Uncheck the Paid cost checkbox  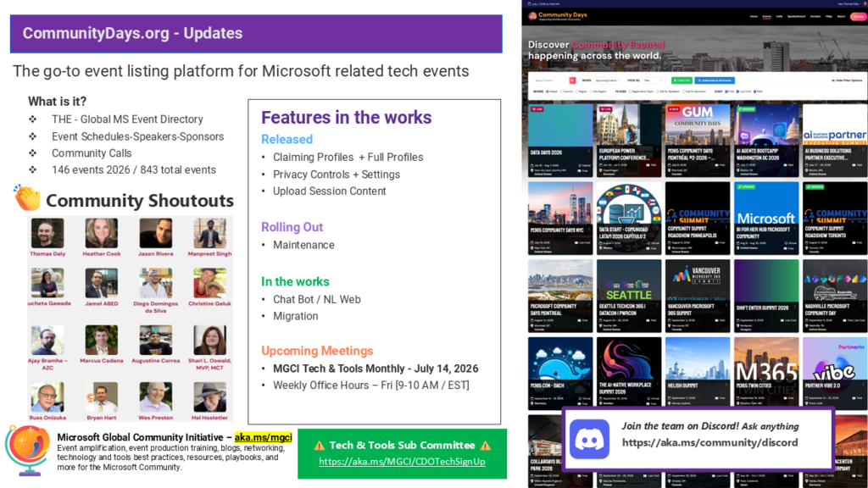754,91
